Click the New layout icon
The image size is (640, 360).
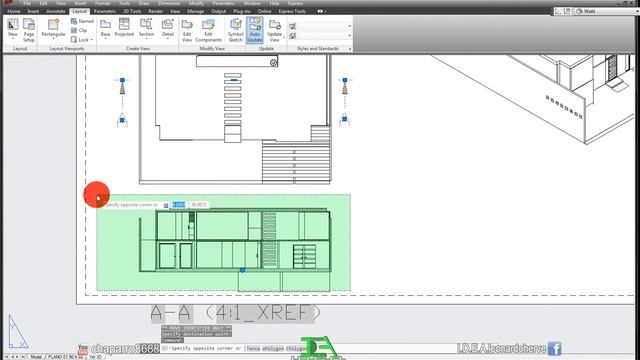pyautogui.click(x=13, y=25)
